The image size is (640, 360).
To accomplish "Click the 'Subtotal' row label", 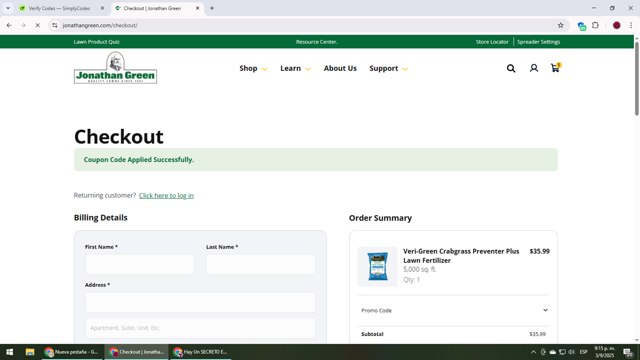I will 372,334.
